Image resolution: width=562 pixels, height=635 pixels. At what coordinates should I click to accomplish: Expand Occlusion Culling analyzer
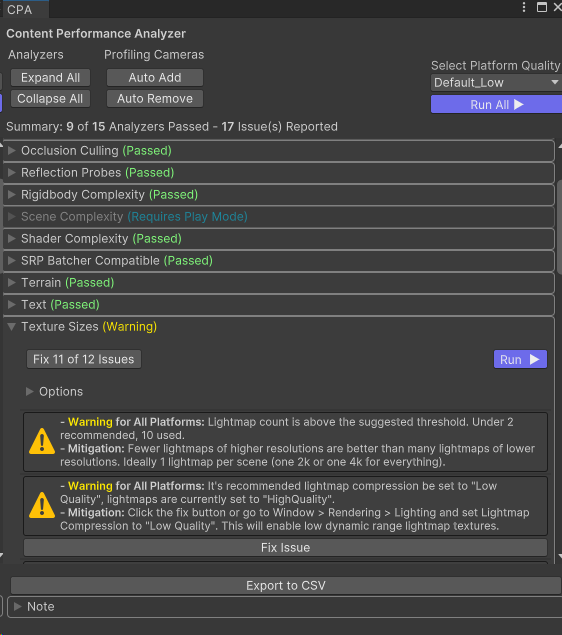tap(12, 151)
